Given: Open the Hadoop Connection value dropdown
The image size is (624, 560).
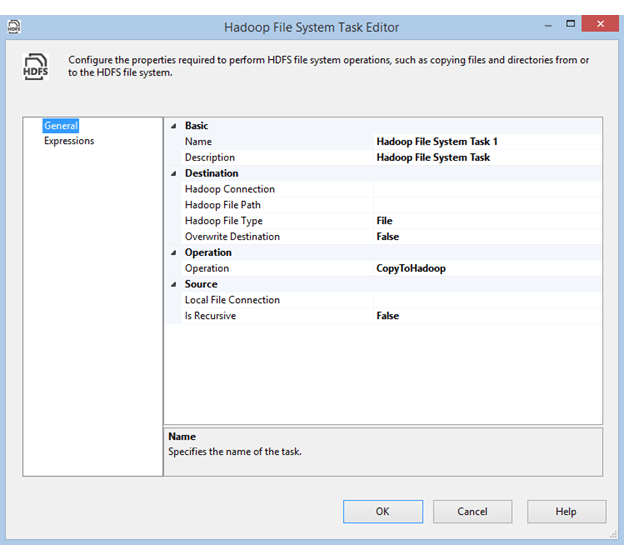Looking at the screenshot, I should tap(488, 189).
